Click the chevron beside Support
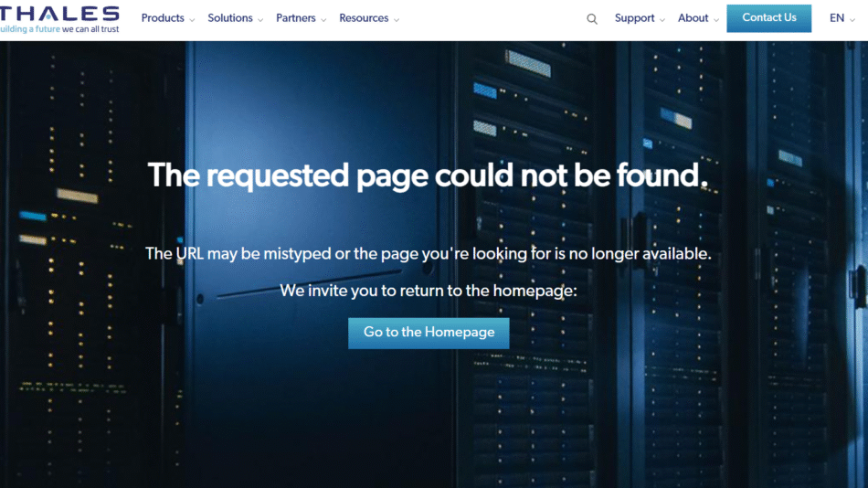This screenshot has width=868, height=488. [x=662, y=20]
